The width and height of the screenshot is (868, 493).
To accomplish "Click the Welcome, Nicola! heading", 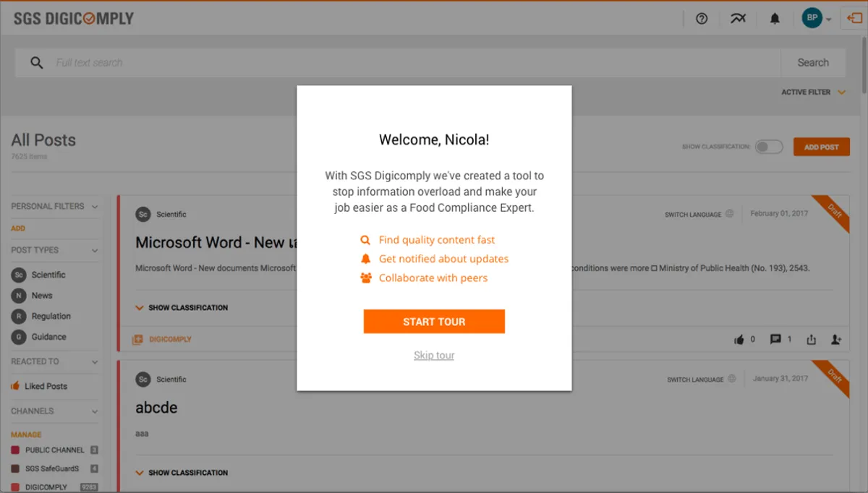I will pyautogui.click(x=434, y=140).
